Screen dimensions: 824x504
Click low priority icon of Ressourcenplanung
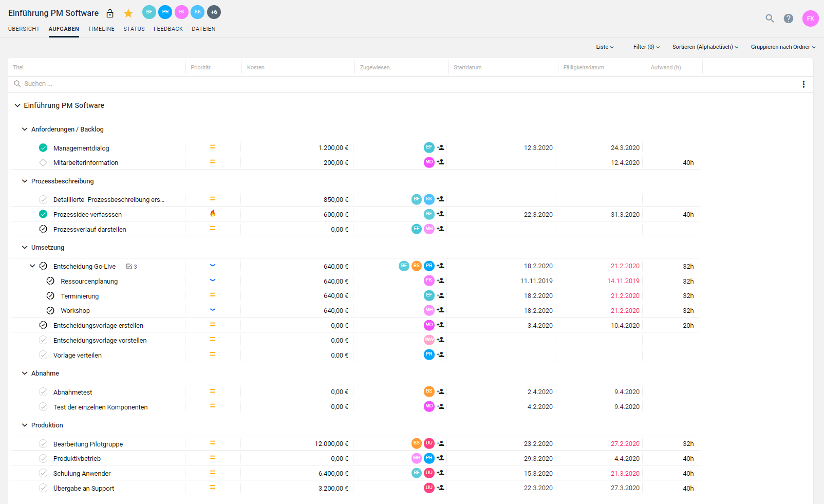[213, 280]
